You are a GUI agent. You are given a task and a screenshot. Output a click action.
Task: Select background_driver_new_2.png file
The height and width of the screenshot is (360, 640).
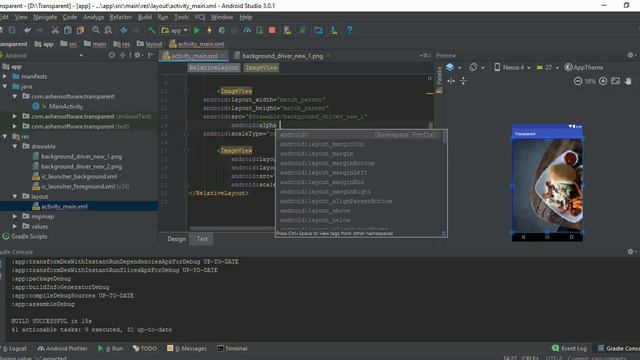point(81,167)
